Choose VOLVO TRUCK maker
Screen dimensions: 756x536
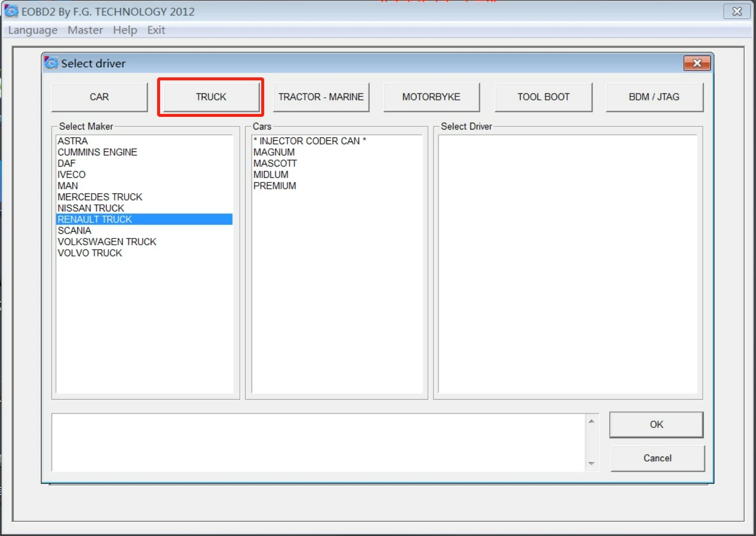[144, 253]
